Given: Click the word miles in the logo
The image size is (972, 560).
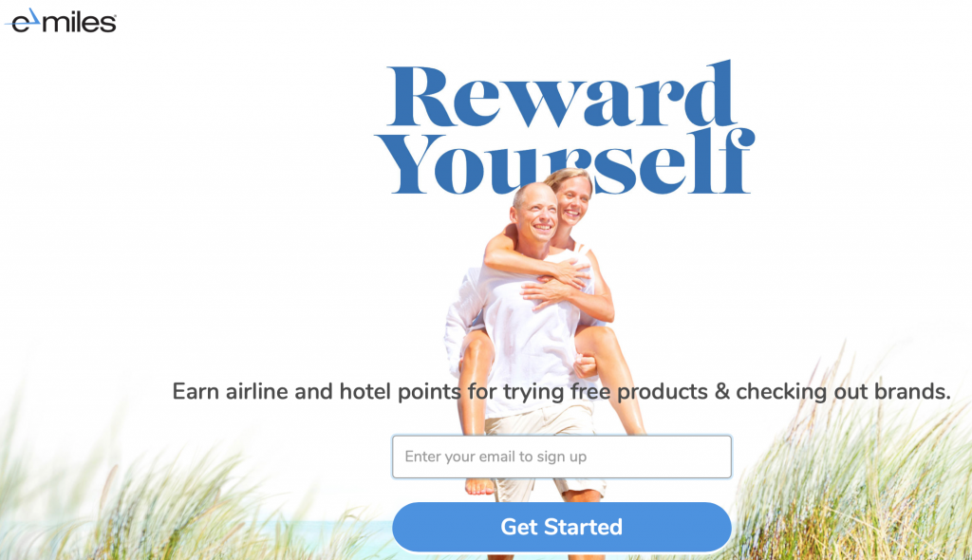Looking at the screenshot, I should (x=80, y=23).
